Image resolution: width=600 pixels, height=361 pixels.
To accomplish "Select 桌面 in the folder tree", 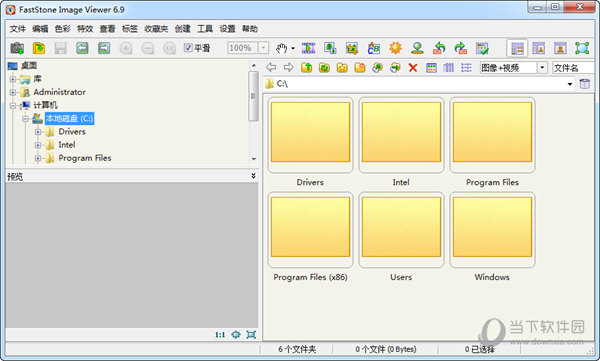I will coord(29,65).
